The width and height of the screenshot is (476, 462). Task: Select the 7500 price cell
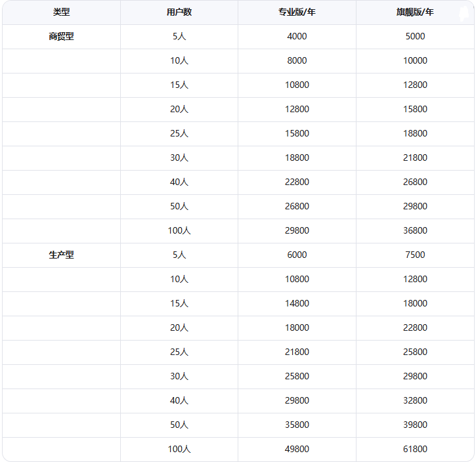pyautogui.click(x=415, y=255)
